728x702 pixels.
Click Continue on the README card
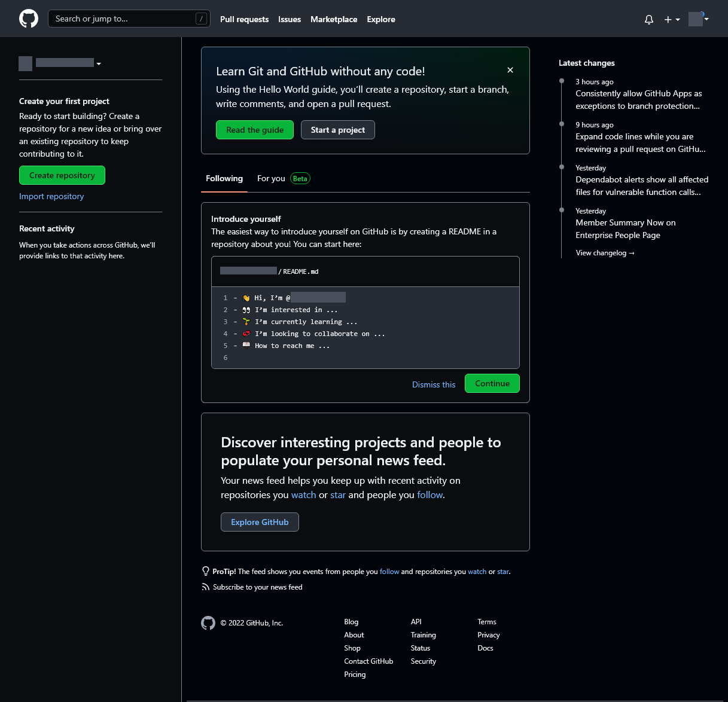tap(492, 383)
